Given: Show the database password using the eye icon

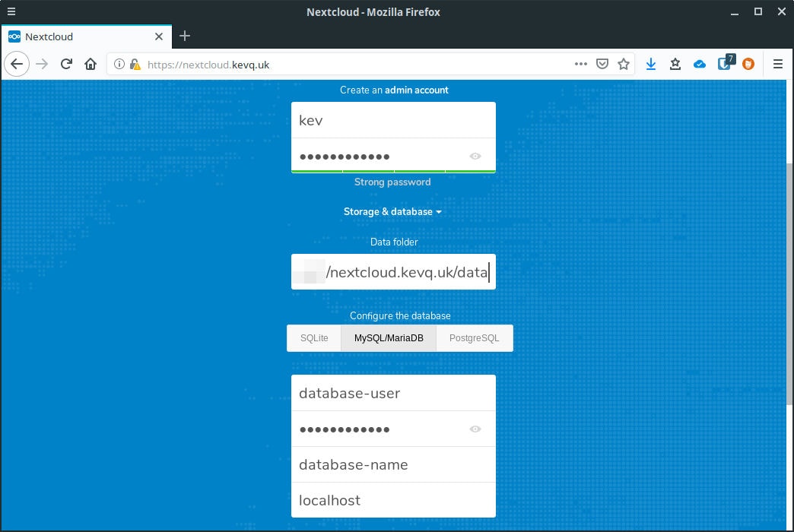Looking at the screenshot, I should 475,429.
